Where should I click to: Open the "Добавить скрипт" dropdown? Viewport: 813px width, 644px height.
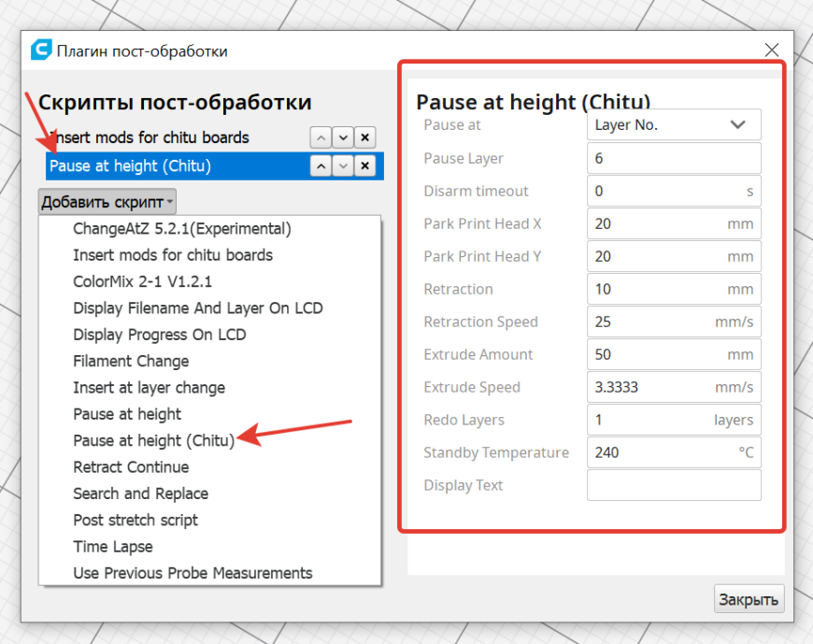107,202
